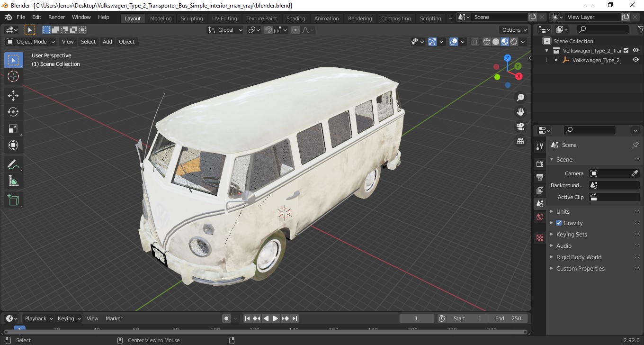Select the Select Box tool
The height and width of the screenshot is (345, 644).
click(13, 60)
